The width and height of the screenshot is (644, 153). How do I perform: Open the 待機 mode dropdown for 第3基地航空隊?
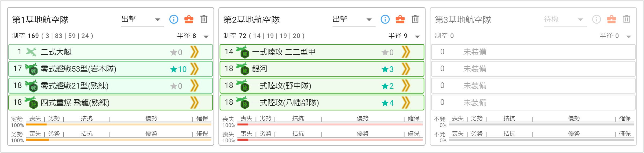565,20
